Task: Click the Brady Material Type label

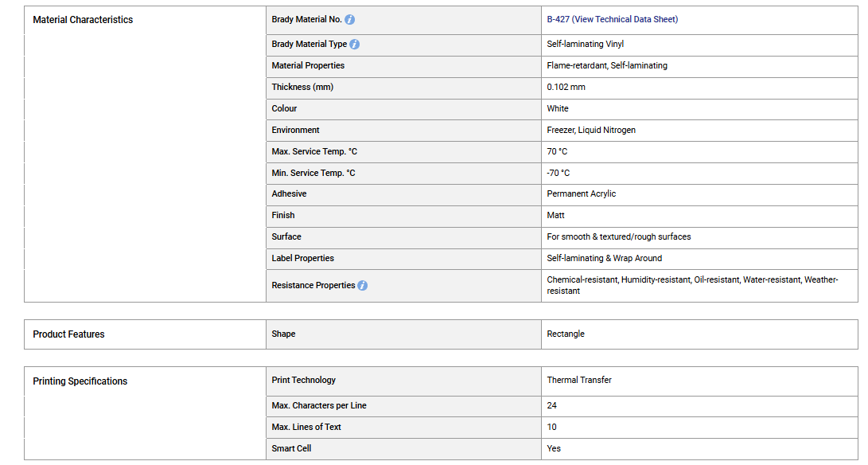Action: pos(309,44)
